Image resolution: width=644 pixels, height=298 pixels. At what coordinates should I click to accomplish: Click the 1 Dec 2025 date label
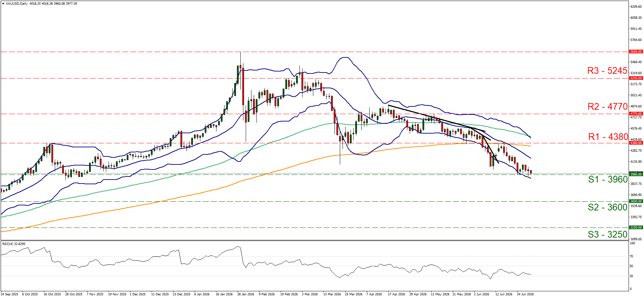click(138, 294)
